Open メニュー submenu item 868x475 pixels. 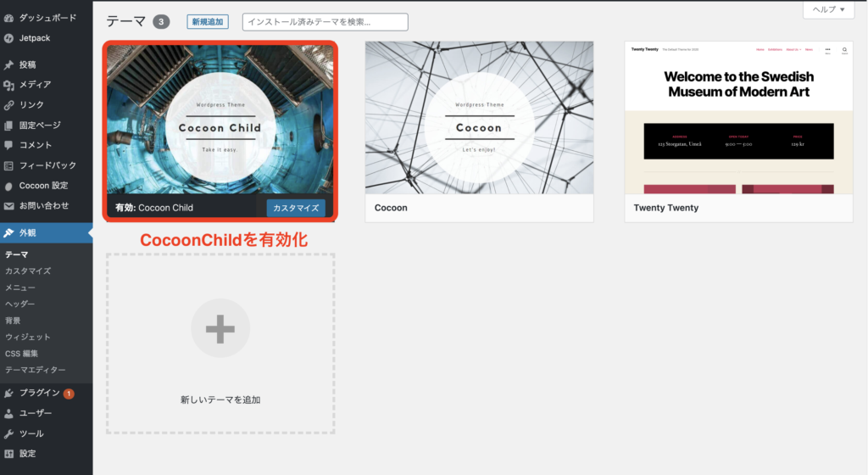point(20,288)
